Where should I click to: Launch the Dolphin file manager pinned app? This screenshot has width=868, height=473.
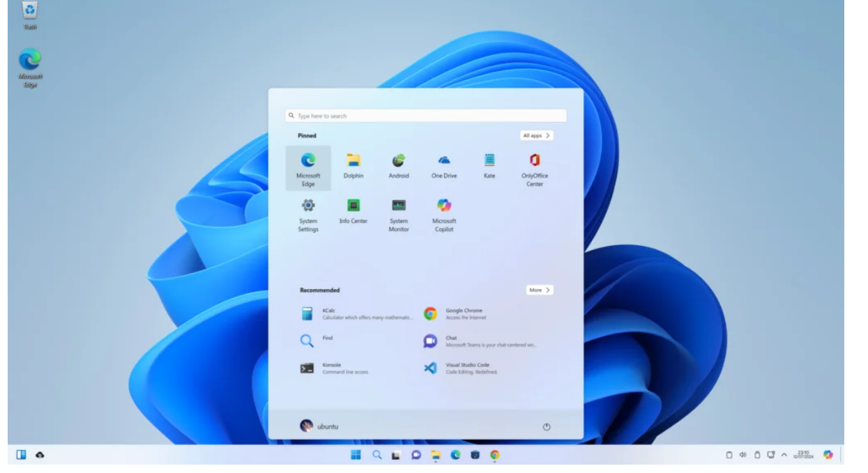pyautogui.click(x=353, y=168)
